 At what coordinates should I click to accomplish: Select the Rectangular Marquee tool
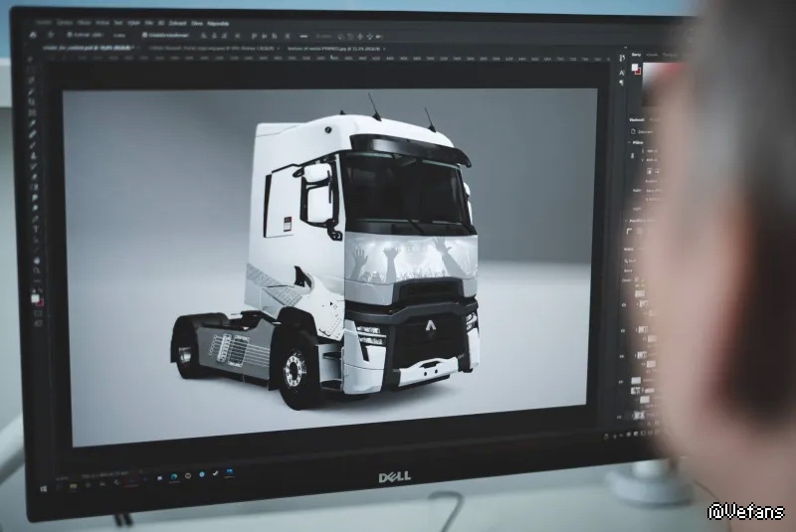point(32,69)
